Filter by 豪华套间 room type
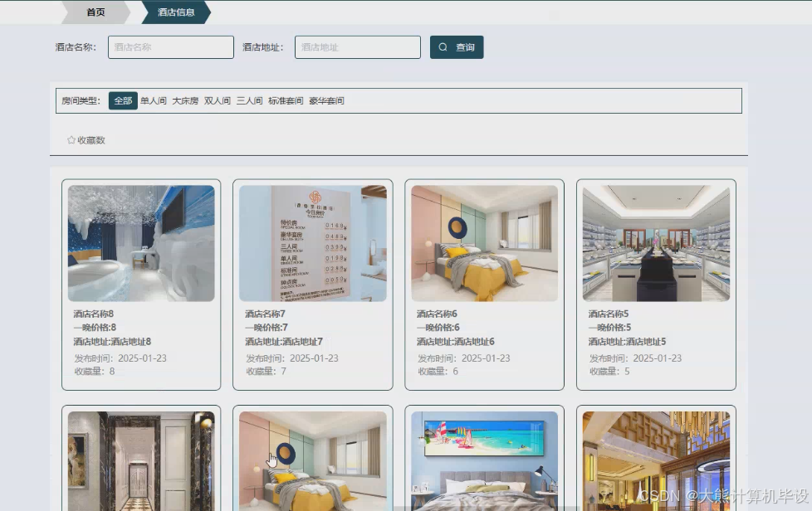 pyautogui.click(x=327, y=101)
